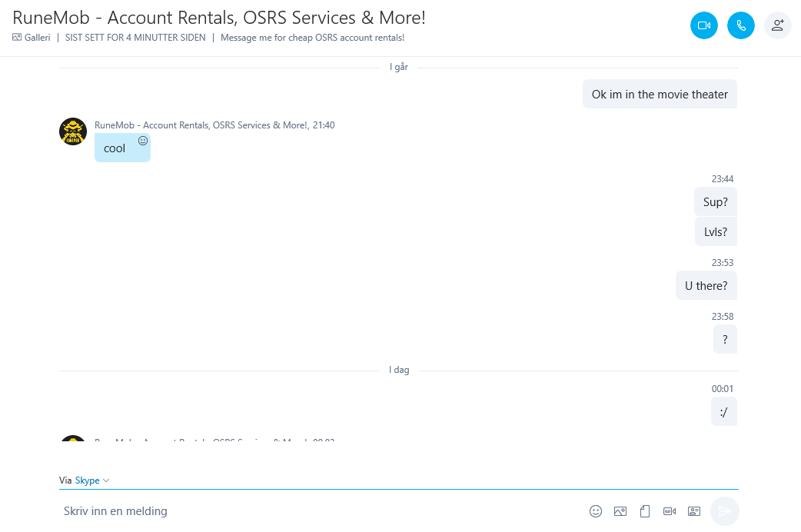Select the 'cool' message bubble
Viewport: 801px width, 532px height.
[122, 148]
